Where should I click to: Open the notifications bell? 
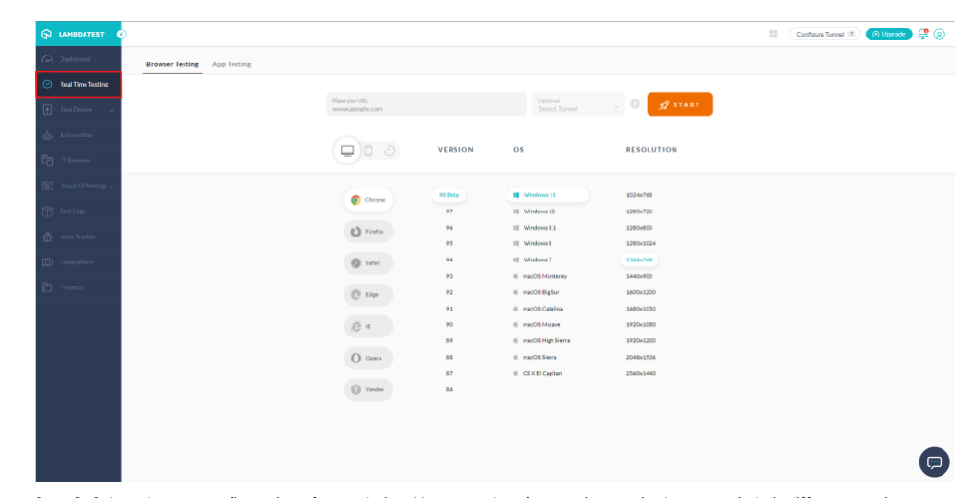[x=922, y=35]
